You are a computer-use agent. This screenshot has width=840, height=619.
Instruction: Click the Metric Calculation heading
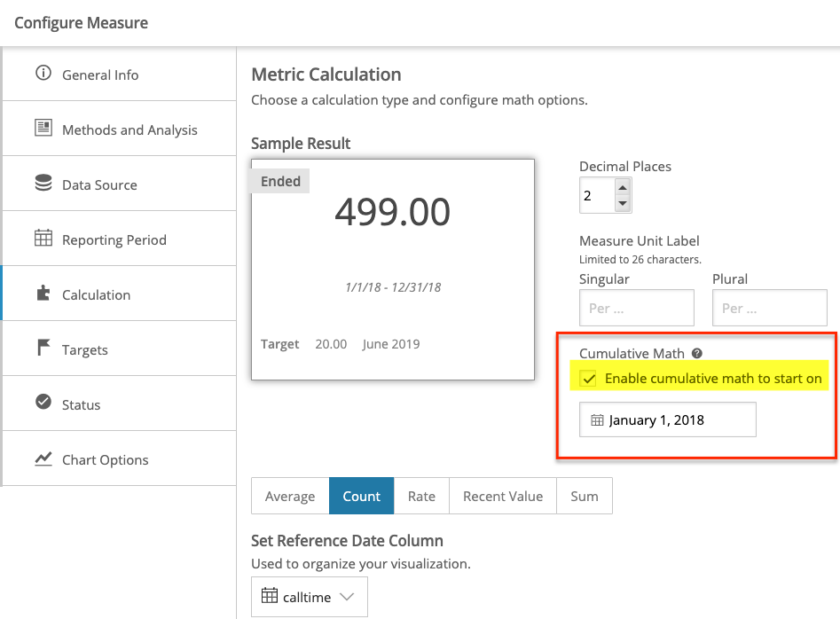pyautogui.click(x=326, y=74)
